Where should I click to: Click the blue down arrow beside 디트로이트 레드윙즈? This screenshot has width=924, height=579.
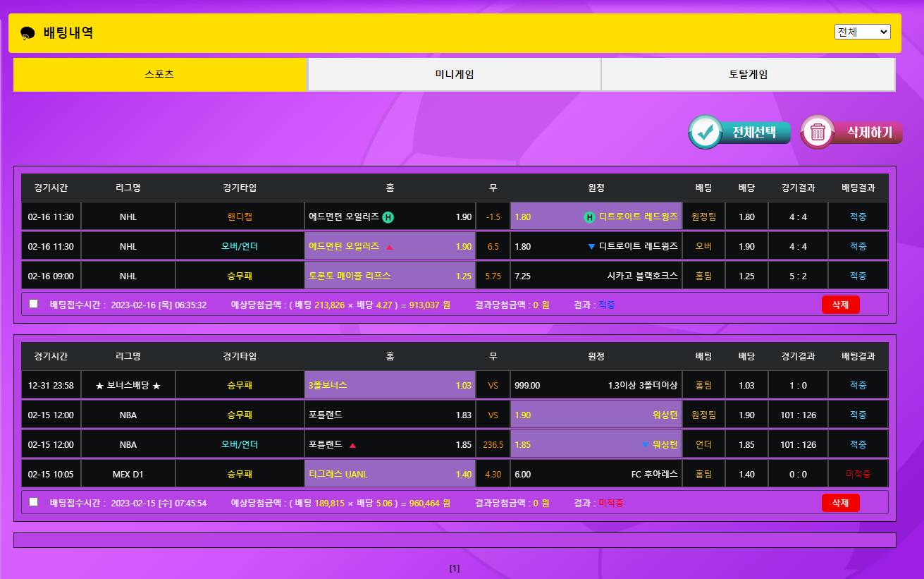tap(591, 247)
